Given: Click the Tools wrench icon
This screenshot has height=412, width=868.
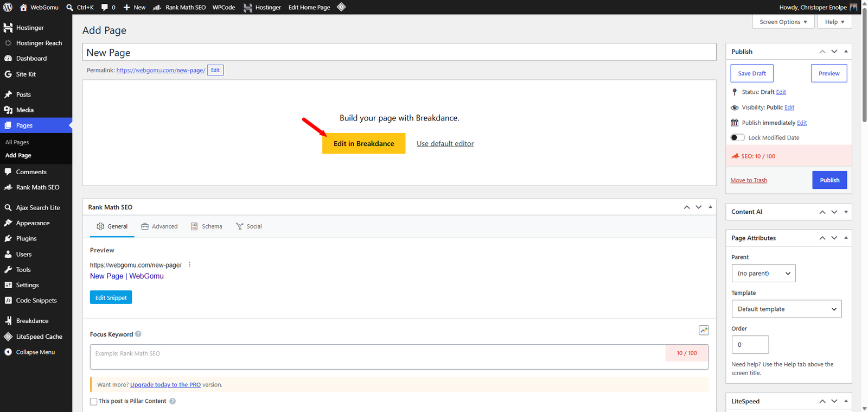Looking at the screenshot, I should click(x=8, y=270).
